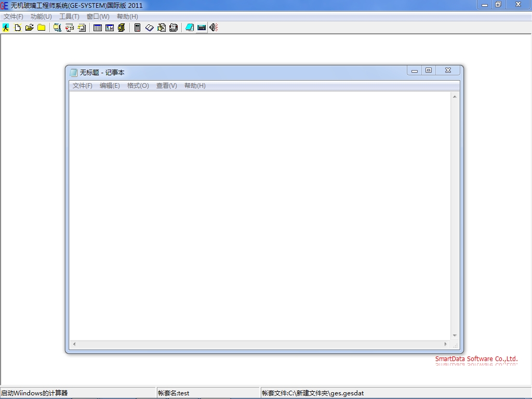
Task: Click the cyan notepad toolbar icon
Action: coord(190,28)
